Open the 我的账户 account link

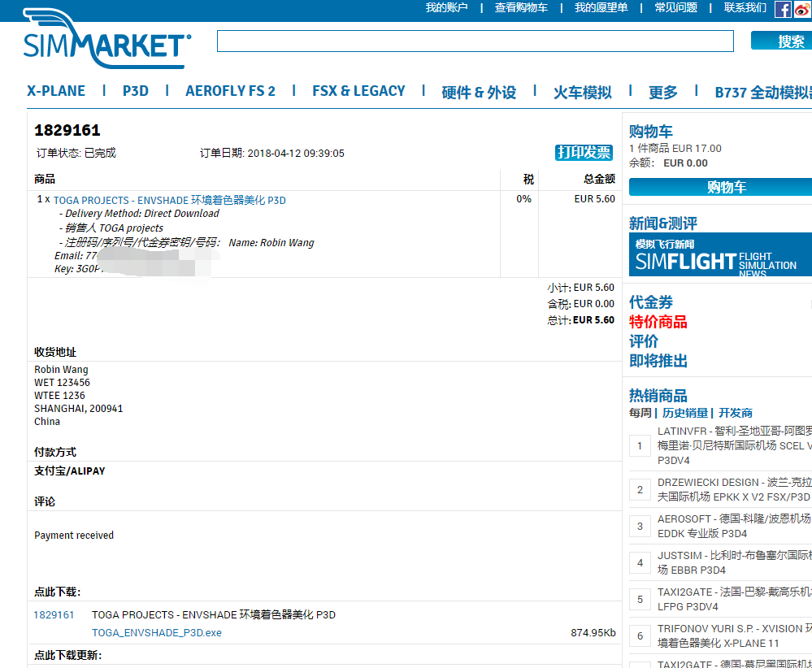(446, 8)
